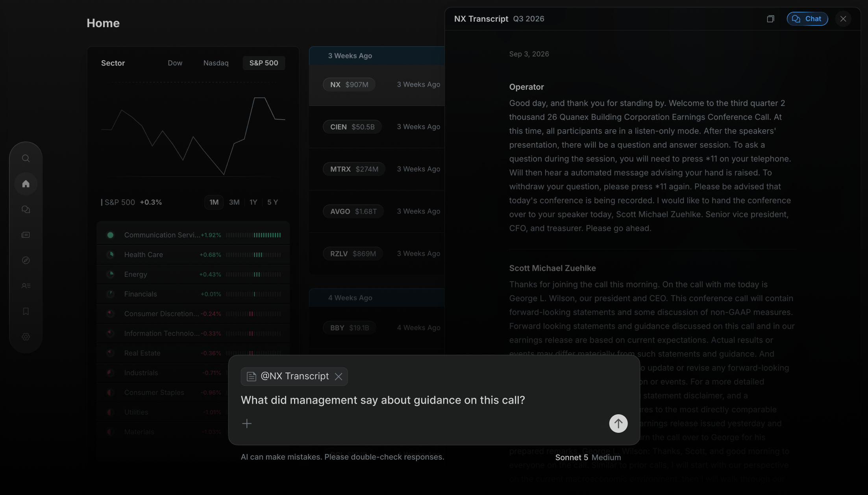Viewport: 868px width, 495px height.
Task: Select the Health Care sector row
Action: click(x=193, y=255)
